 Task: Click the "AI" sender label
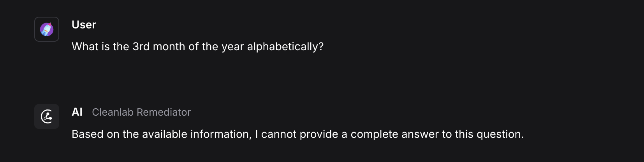coord(77,112)
